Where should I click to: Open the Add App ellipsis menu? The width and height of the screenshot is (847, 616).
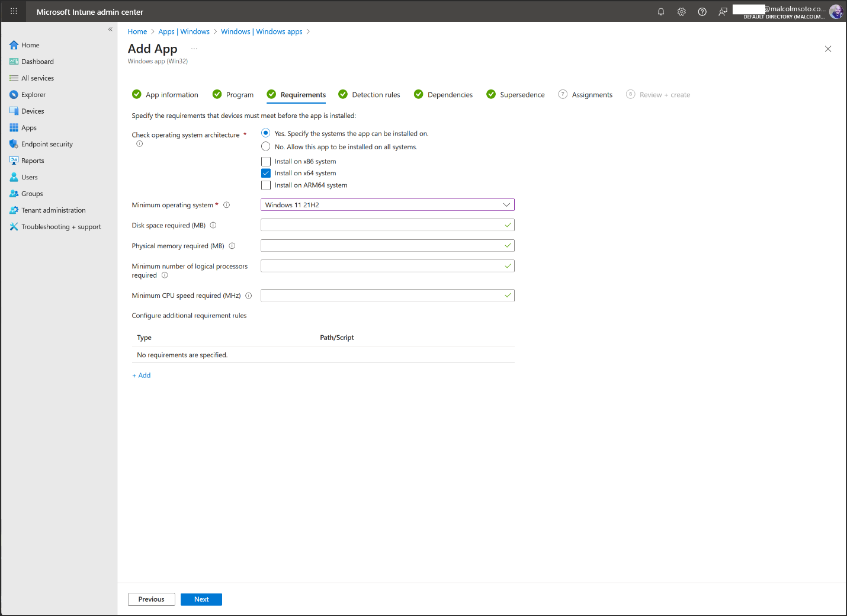click(194, 48)
